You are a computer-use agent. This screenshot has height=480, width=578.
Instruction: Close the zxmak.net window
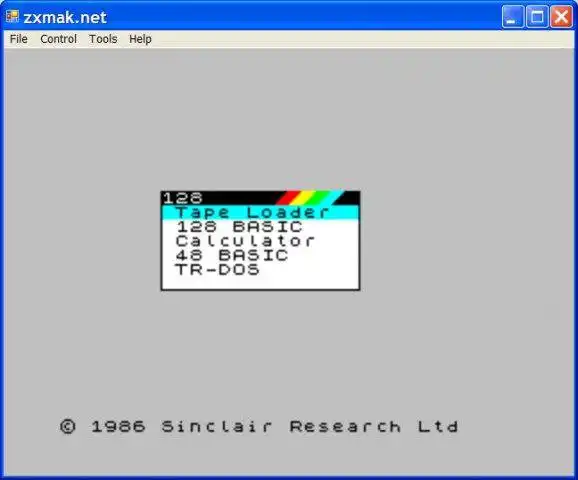coord(561,17)
